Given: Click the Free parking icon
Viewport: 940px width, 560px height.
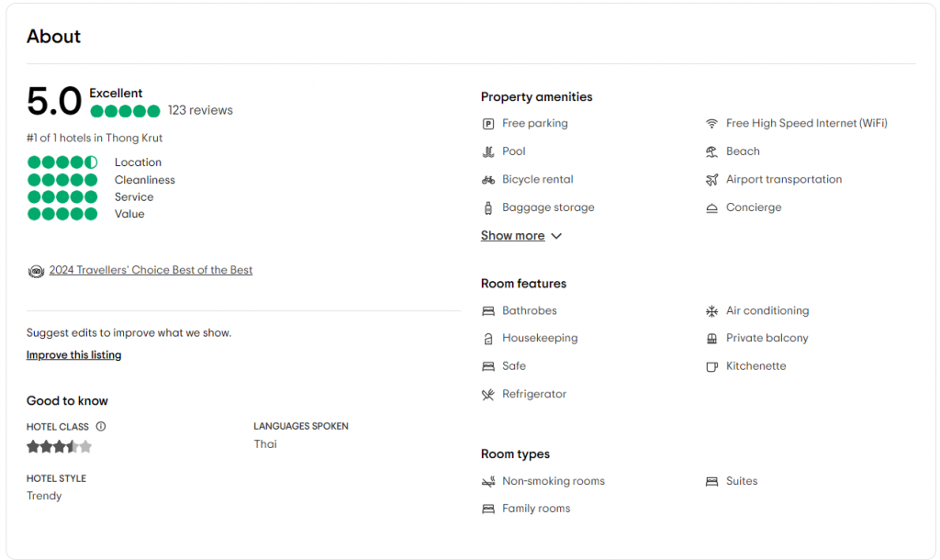Looking at the screenshot, I should click(x=488, y=124).
